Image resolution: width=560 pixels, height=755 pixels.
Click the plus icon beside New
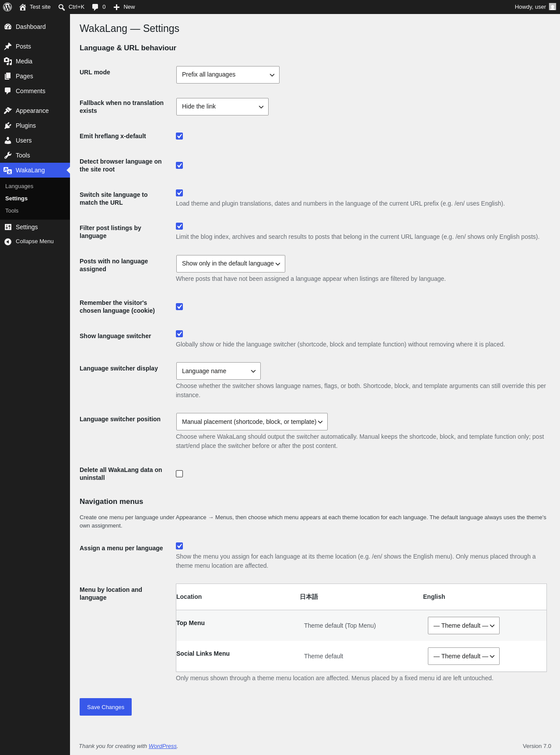117,7
